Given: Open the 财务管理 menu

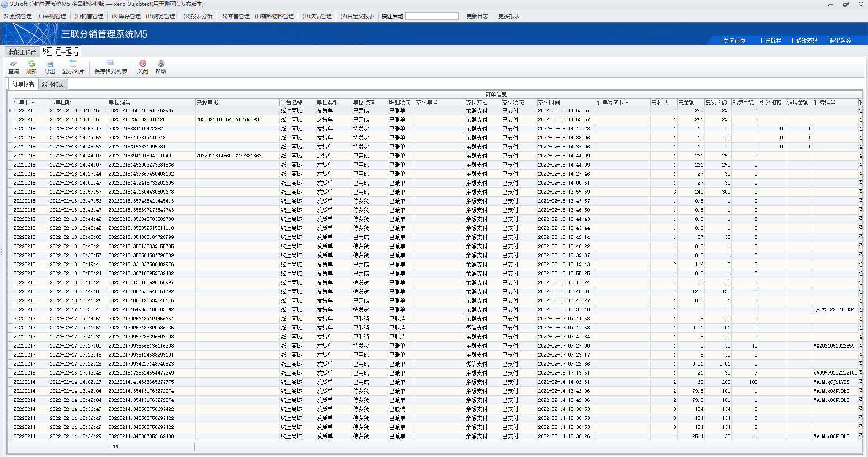Looking at the screenshot, I should coord(160,16).
